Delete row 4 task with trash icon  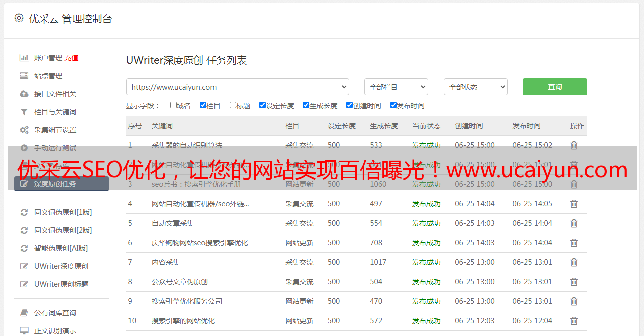[x=574, y=204]
